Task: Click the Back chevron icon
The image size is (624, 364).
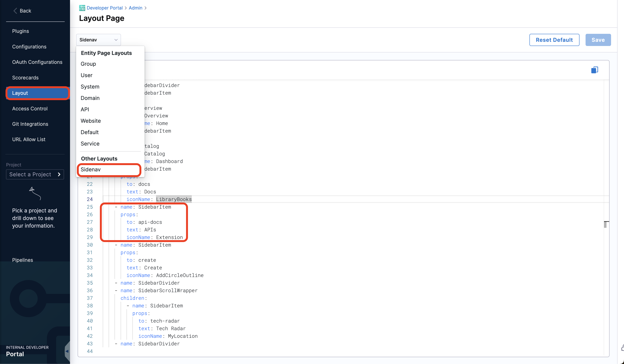Action: pos(15,11)
